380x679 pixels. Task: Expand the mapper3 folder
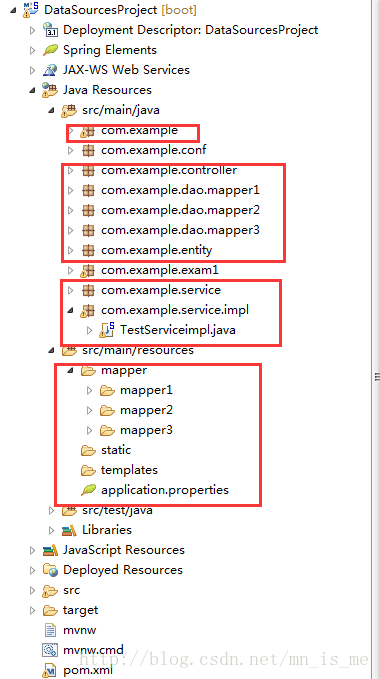(x=90, y=430)
